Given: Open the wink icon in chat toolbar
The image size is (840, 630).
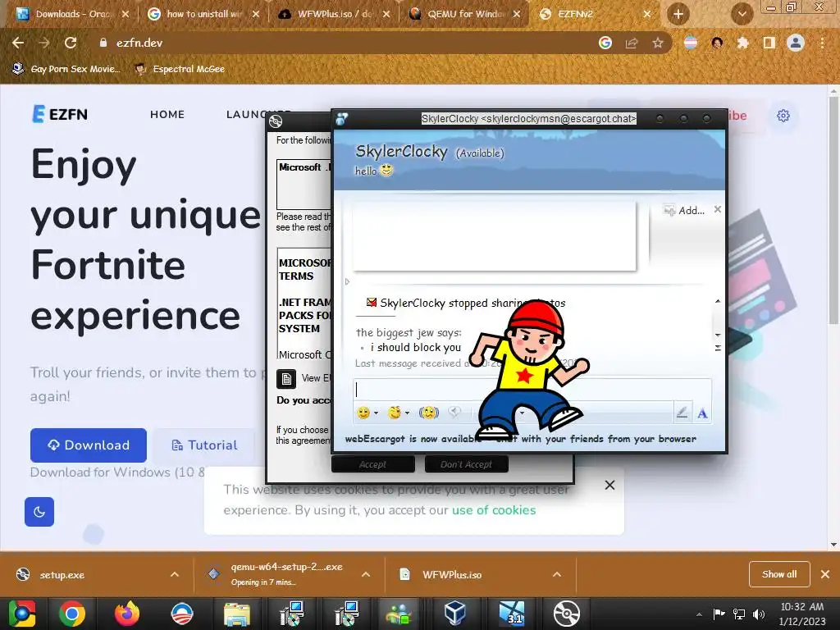Looking at the screenshot, I should click(x=395, y=413).
